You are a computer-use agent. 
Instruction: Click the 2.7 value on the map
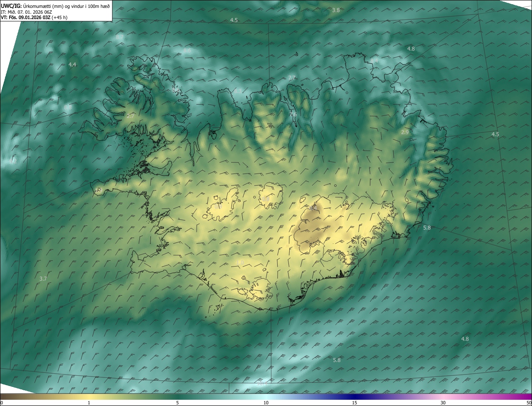point(131,116)
